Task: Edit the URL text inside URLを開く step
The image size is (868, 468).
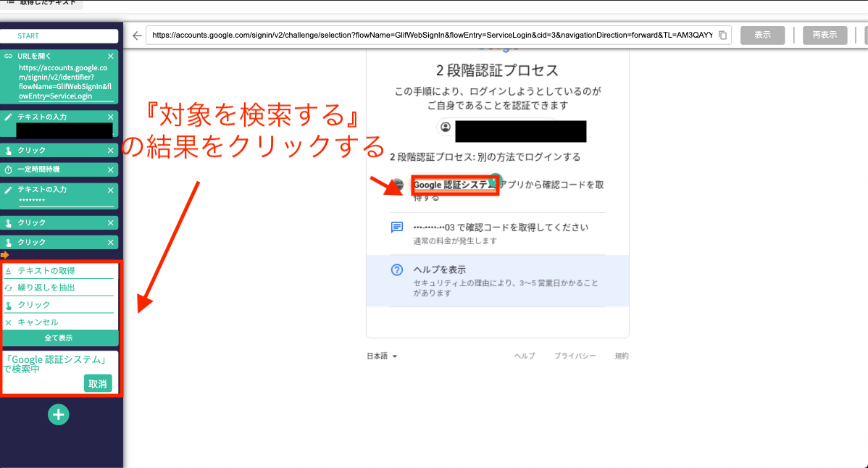Action: tap(65, 82)
